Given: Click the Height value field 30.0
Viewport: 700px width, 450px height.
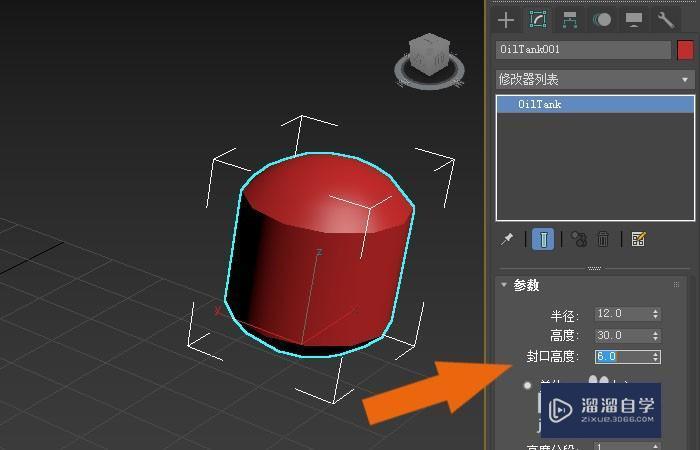Looking at the screenshot, I should pyautogui.click(x=623, y=335).
